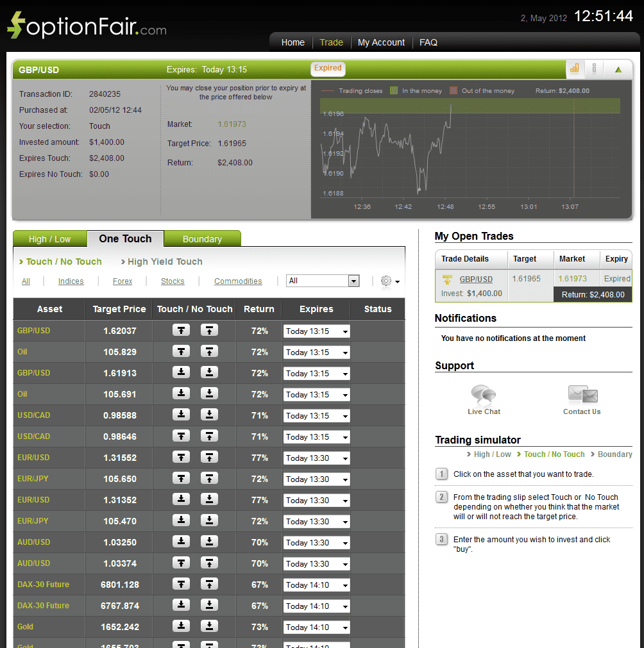Click the Contact Us envelope icon
The image size is (644, 648).
[x=581, y=393]
